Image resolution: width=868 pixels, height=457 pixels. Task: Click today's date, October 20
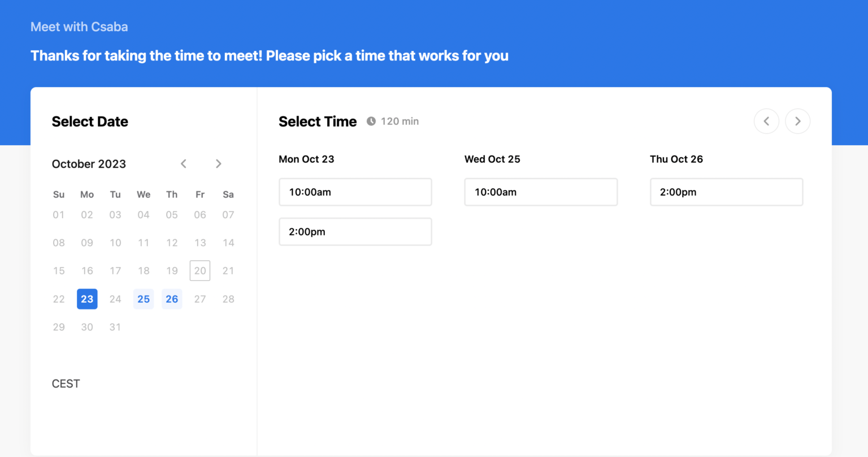coord(200,271)
